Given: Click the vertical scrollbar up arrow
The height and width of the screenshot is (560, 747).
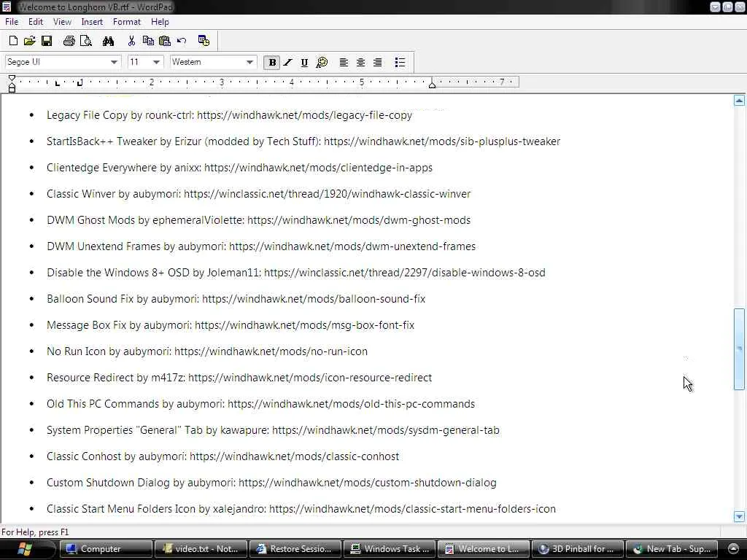Looking at the screenshot, I should pos(739,101).
